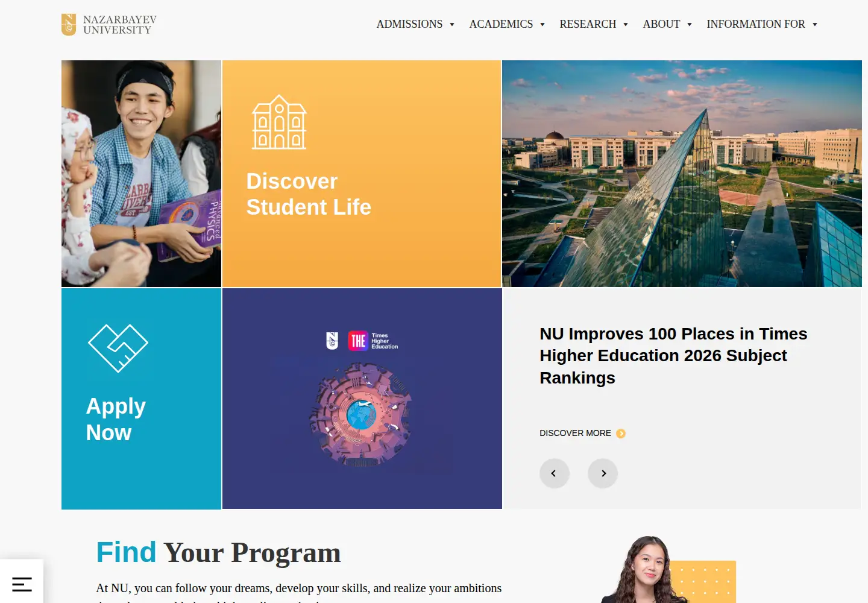
Task: Click the Times Higher Education logo
Action: tap(373, 341)
